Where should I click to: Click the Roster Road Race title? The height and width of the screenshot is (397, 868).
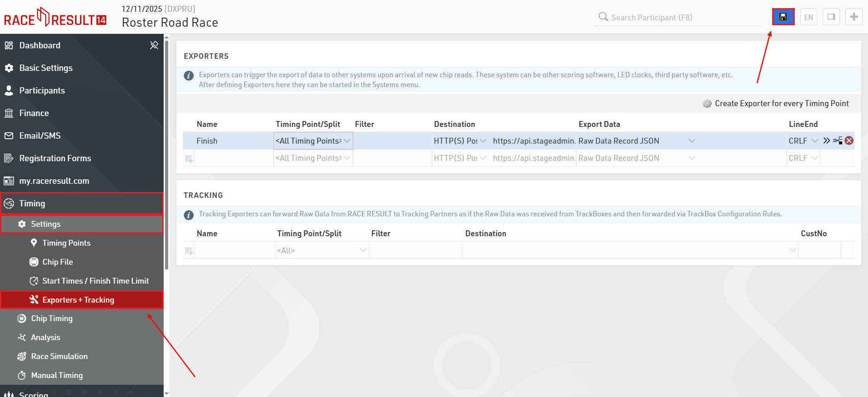(x=170, y=23)
